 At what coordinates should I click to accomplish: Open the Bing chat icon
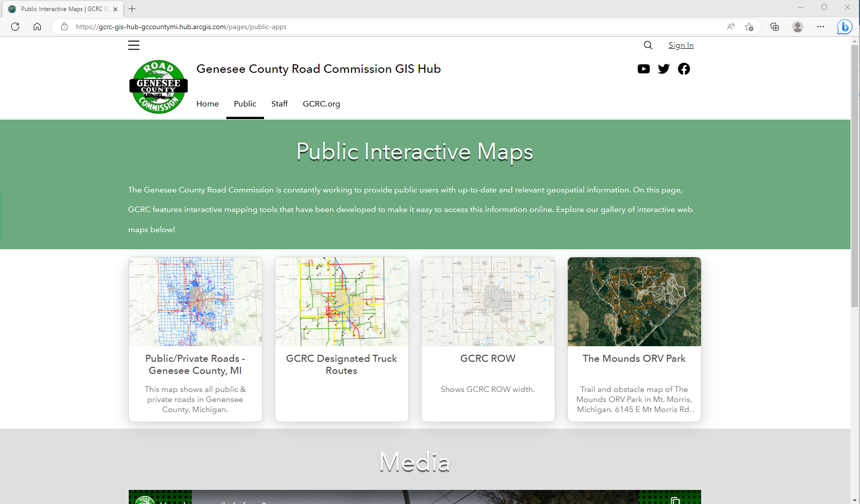coord(845,27)
